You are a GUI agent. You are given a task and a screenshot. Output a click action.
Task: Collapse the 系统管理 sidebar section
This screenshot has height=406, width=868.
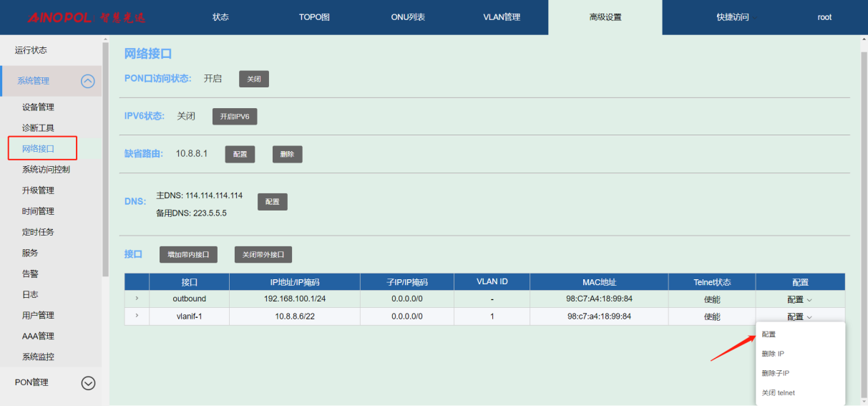tap(87, 81)
